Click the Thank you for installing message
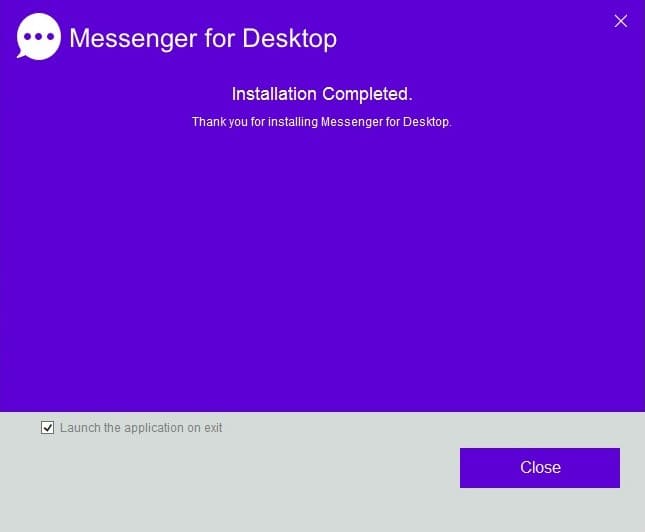The height and width of the screenshot is (532, 645). coord(322,122)
